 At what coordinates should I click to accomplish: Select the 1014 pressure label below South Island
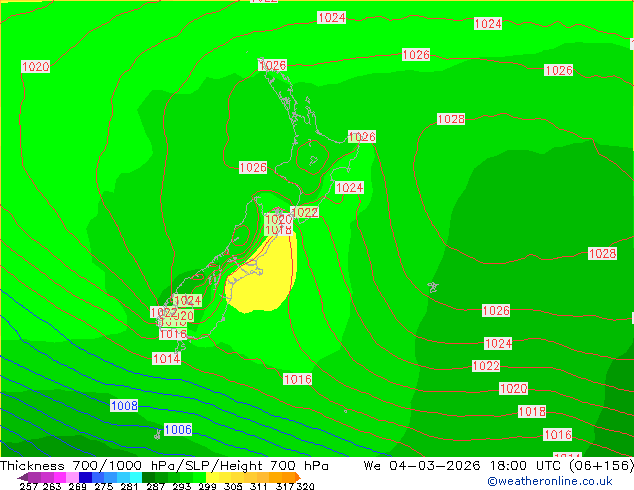(167, 359)
